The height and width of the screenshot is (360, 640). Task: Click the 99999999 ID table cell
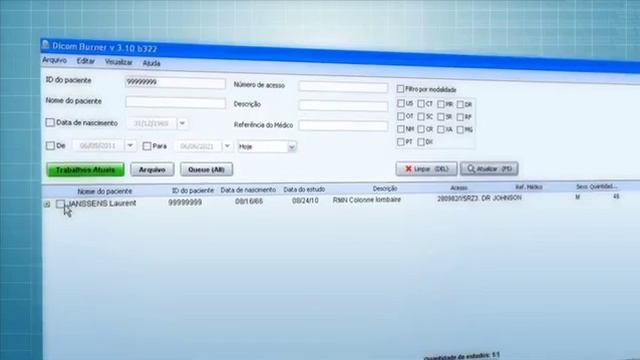pyautogui.click(x=185, y=202)
